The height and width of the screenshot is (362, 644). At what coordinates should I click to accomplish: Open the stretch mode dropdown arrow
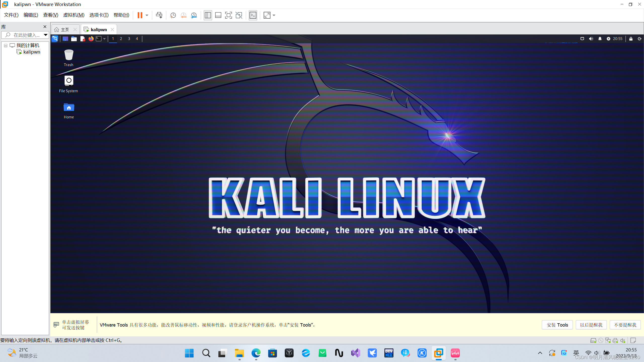coord(274,15)
